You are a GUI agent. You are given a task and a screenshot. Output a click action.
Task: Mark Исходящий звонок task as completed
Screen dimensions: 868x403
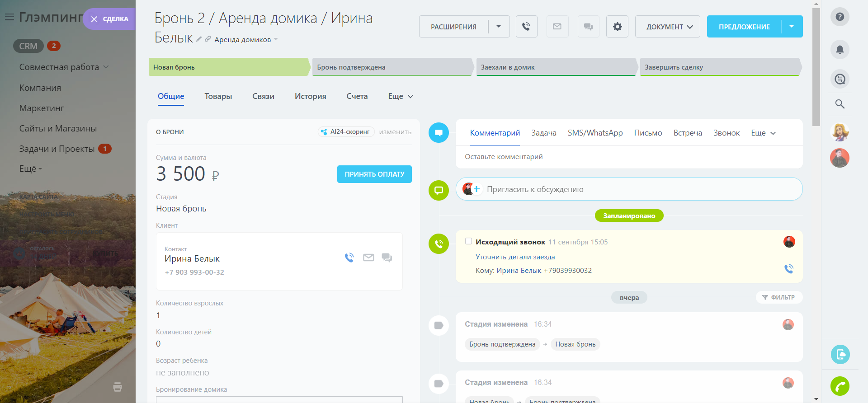point(468,241)
